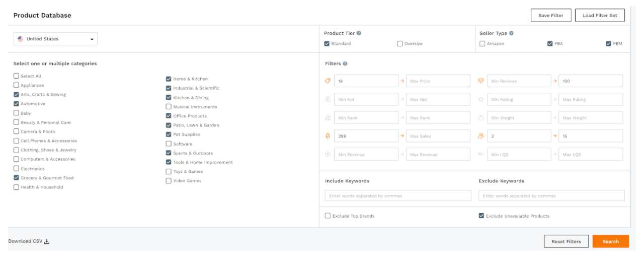This screenshot has height=259, width=644.
Task: Click the star rating icon
Action: [x=481, y=100]
